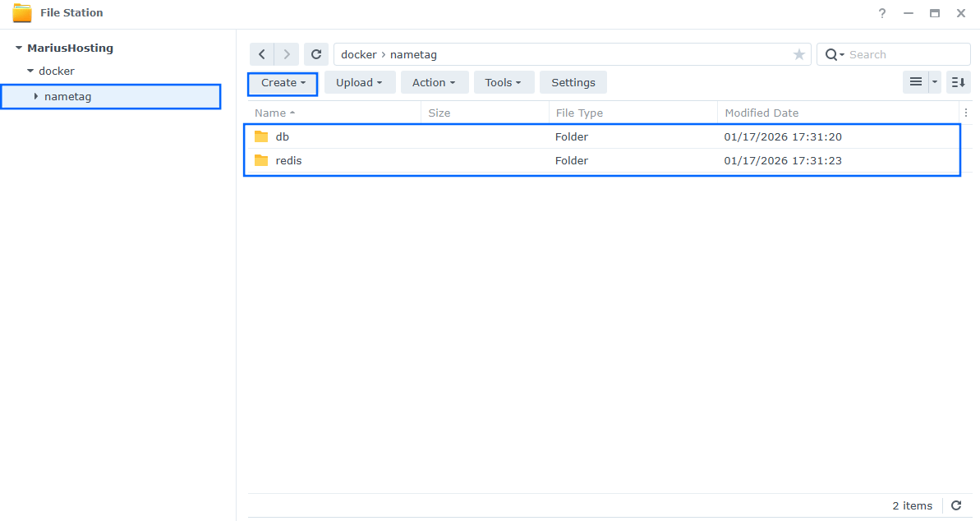Click inside the Search input field
Image resolution: width=980 pixels, height=521 pixels.
tap(887, 54)
